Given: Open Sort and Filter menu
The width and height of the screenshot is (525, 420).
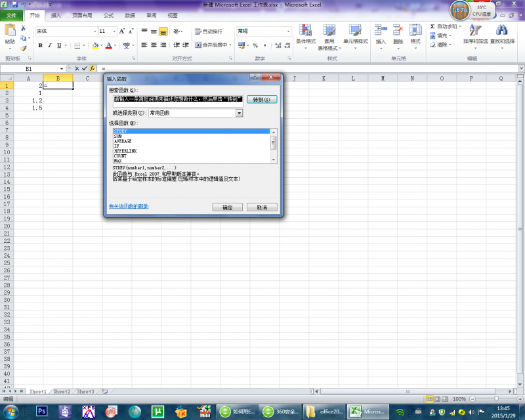Looking at the screenshot, I should 475,35.
